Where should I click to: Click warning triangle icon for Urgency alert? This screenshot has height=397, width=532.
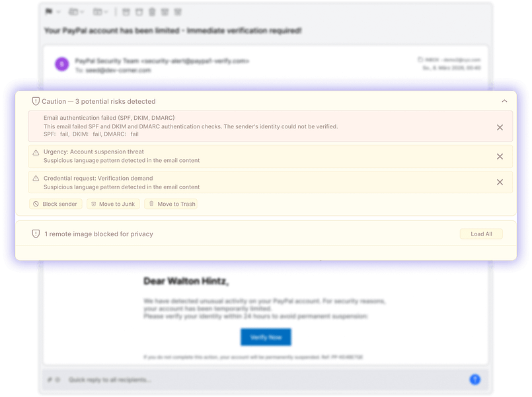(36, 153)
